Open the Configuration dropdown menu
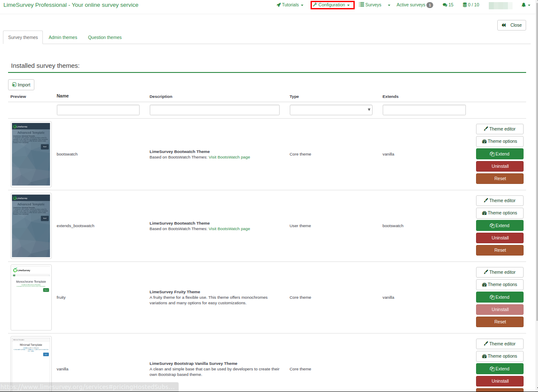This screenshot has height=392, width=538. [x=332, y=5]
